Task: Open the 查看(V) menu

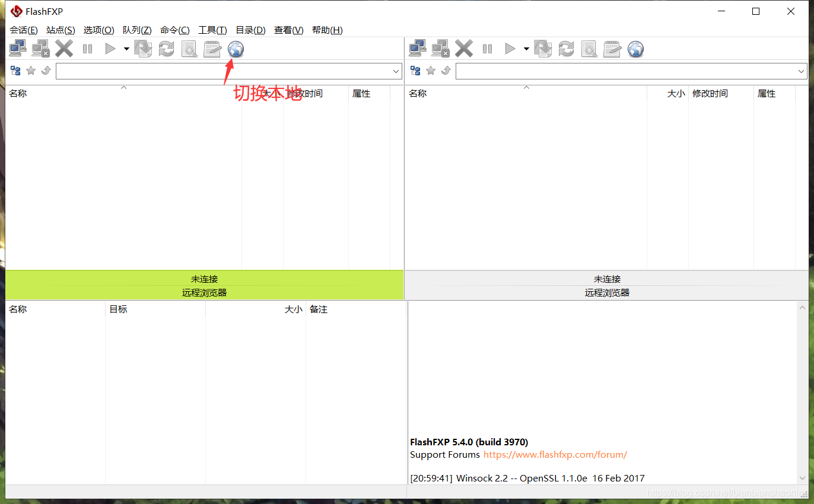Action: [x=289, y=30]
